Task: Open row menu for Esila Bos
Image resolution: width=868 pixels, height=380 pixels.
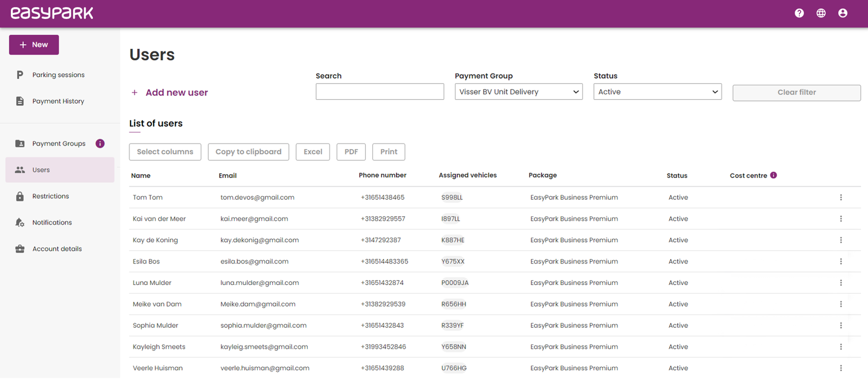Action: (841, 261)
